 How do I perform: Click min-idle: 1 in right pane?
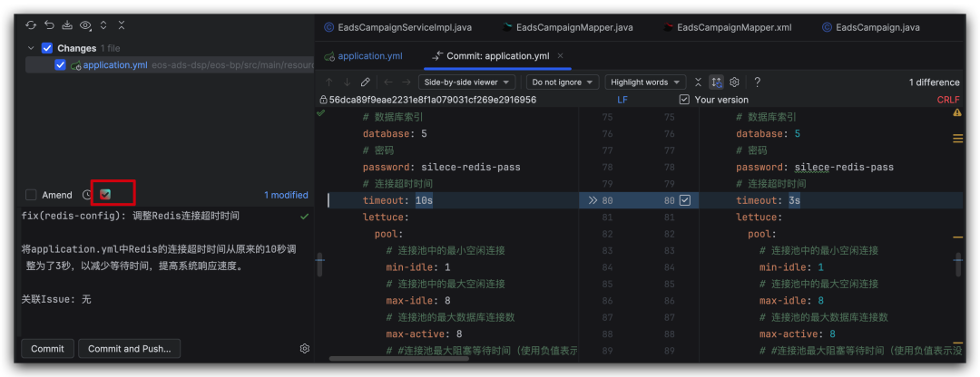[x=792, y=267]
